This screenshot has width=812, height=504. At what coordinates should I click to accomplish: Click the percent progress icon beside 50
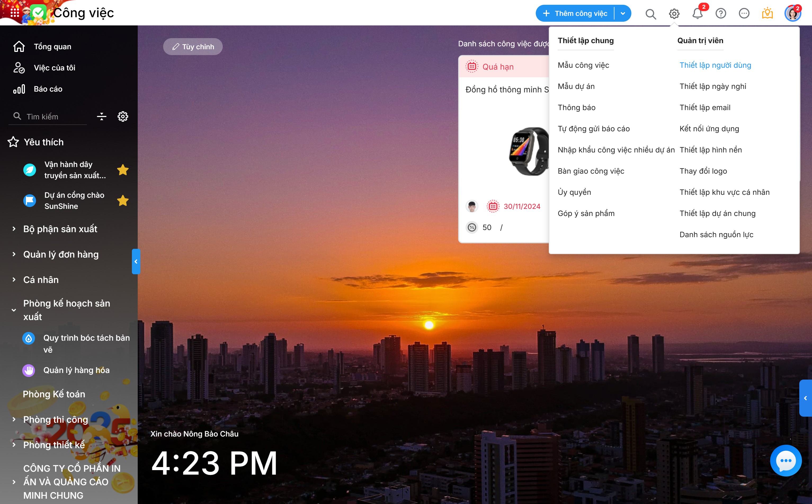pyautogui.click(x=472, y=227)
